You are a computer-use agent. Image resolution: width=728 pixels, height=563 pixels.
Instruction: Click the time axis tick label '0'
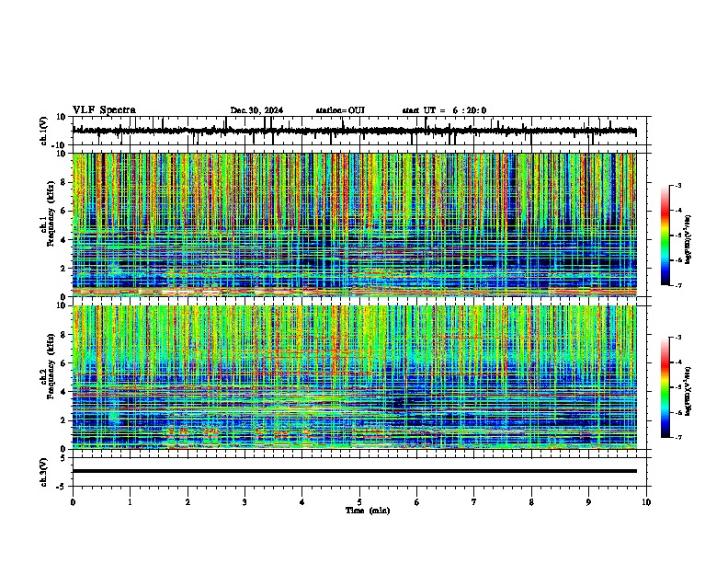click(x=73, y=502)
